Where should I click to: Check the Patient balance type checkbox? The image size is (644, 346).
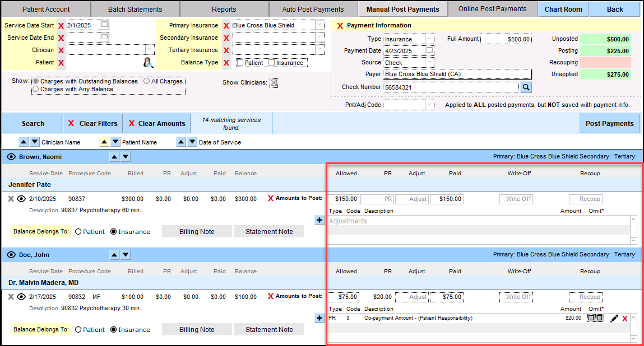tap(240, 63)
